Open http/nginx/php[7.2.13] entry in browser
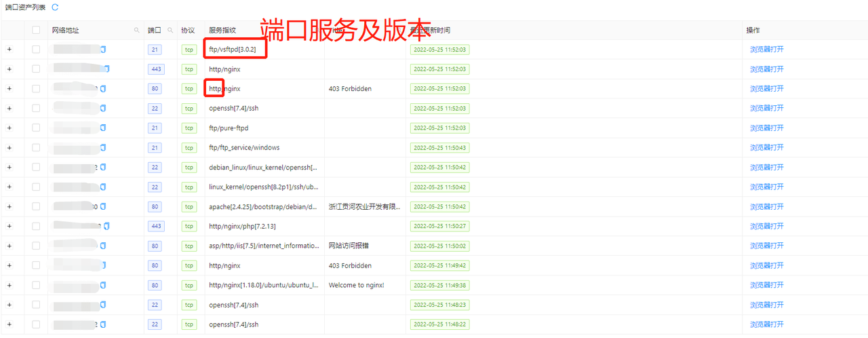This screenshot has width=868, height=338. (x=766, y=226)
